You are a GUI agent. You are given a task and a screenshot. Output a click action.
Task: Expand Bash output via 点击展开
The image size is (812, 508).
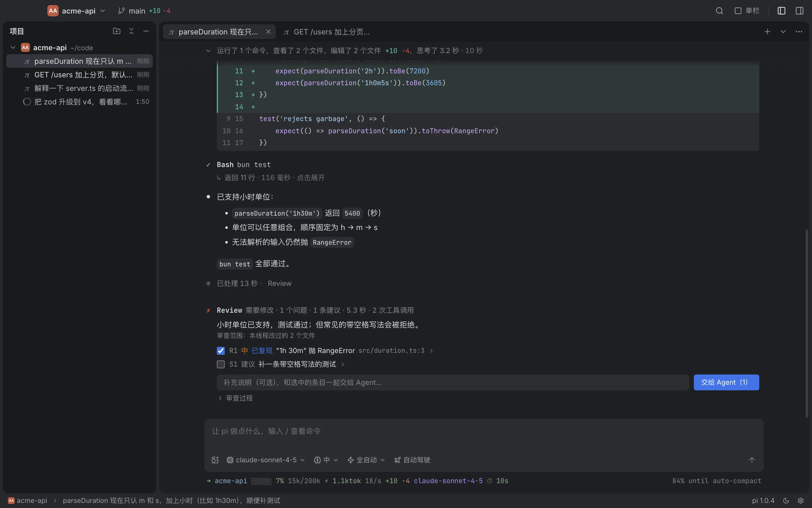311,178
